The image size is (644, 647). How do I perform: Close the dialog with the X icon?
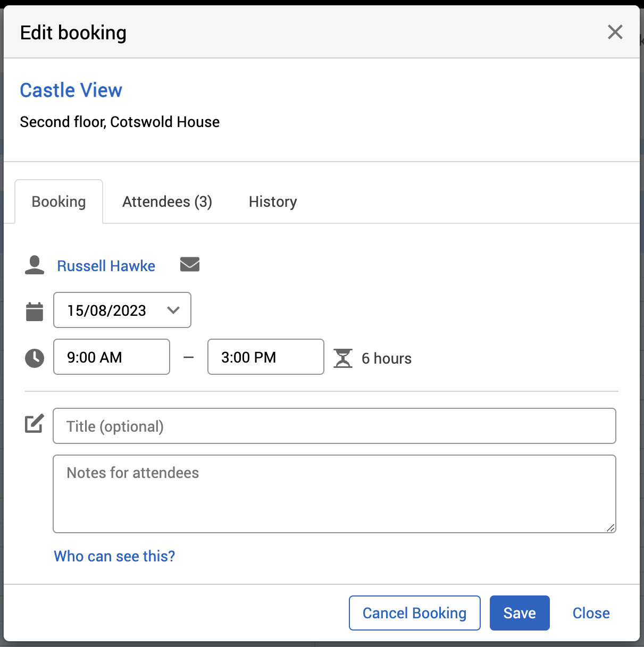pyautogui.click(x=615, y=32)
